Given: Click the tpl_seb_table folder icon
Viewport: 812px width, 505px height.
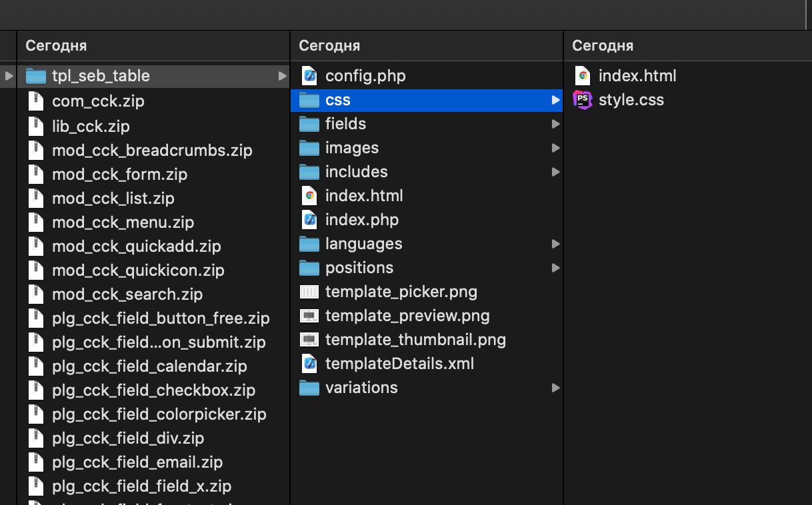Looking at the screenshot, I should pos(36,76).
